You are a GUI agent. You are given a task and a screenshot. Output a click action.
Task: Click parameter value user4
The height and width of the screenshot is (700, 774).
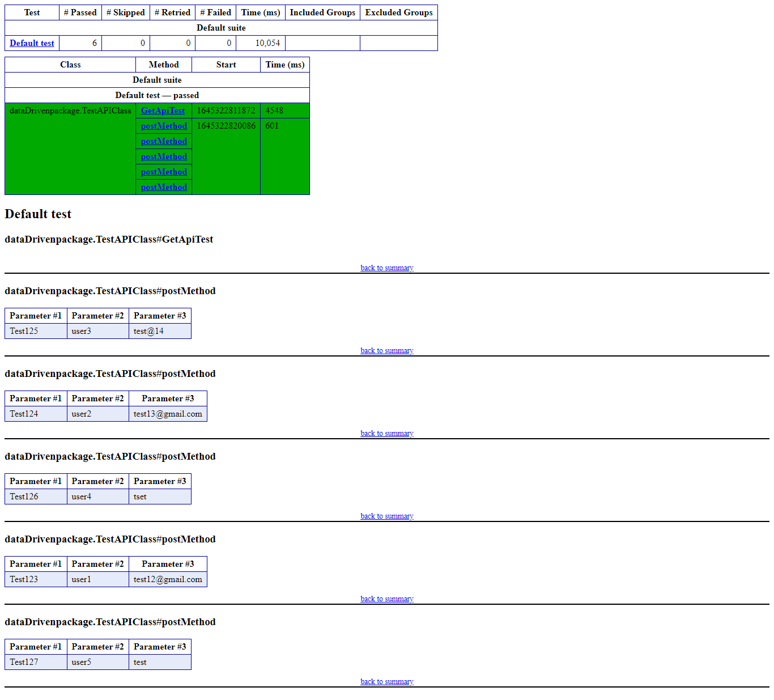(x=82, y=497)
